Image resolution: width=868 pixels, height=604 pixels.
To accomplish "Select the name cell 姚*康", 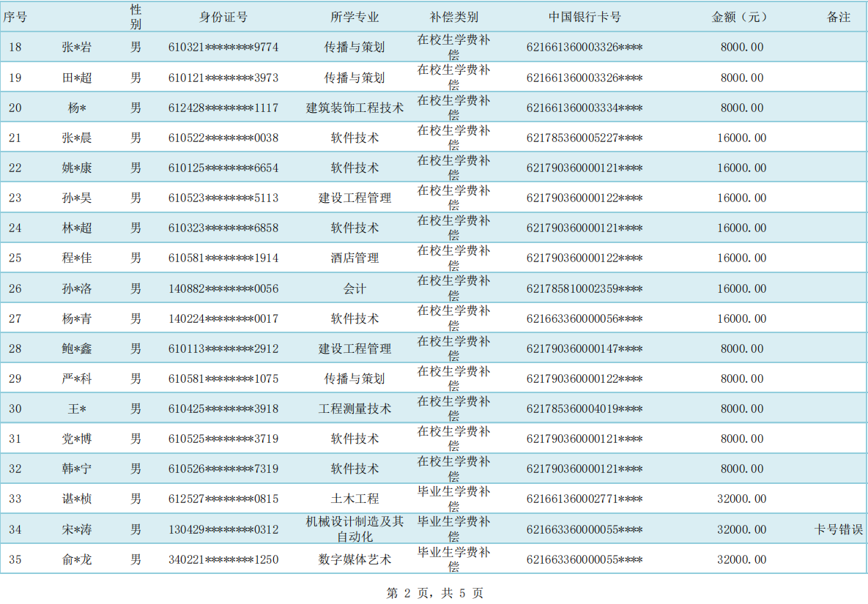I will coord(77,168).
